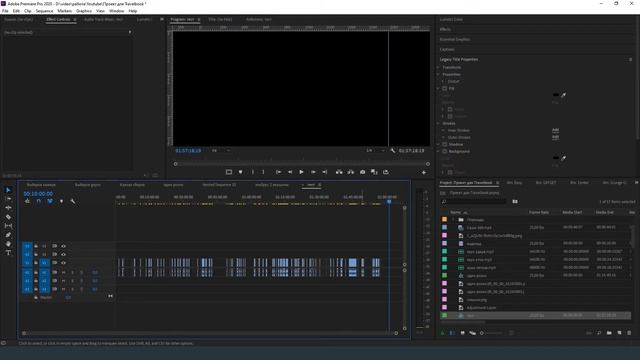Viewport: 640px width, 360px height.
Task: Select the Pen tool
Action: [x=8, y=235]
